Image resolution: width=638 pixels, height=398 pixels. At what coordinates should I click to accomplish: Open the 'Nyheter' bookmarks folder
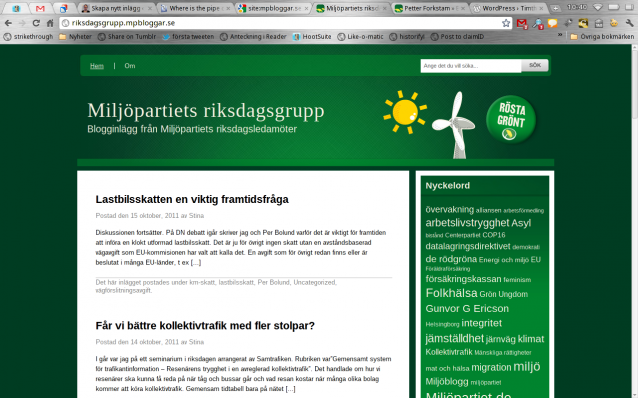[x=75, y=37]
